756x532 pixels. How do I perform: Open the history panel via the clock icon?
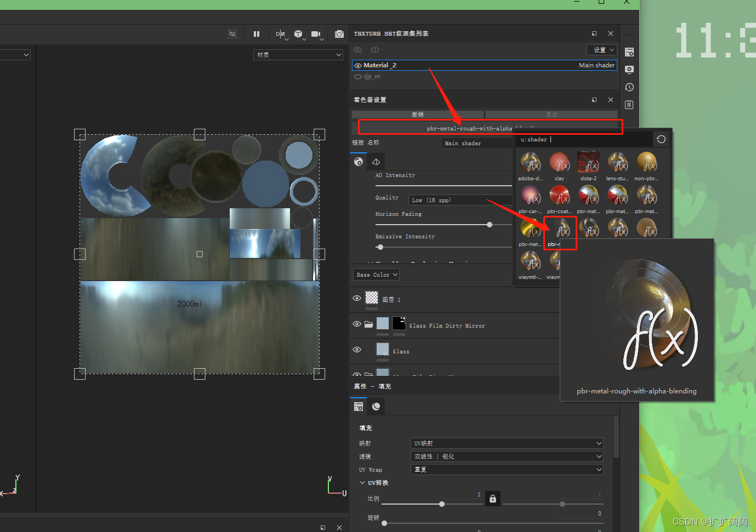629,87
